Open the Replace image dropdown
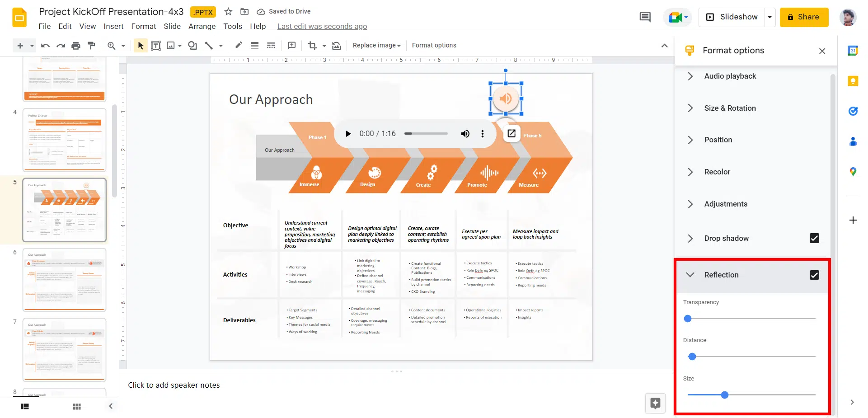The height and width of the screenshot is (418, 868). coord(377,46)
